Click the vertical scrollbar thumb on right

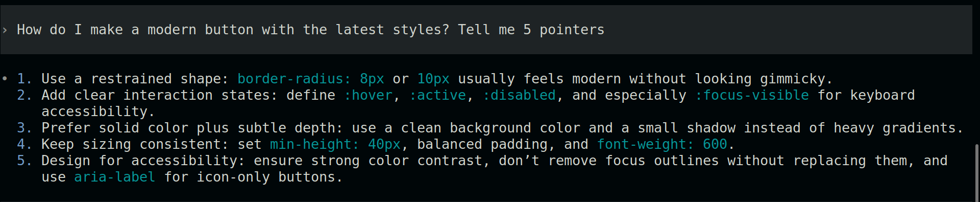coord(977,173)
